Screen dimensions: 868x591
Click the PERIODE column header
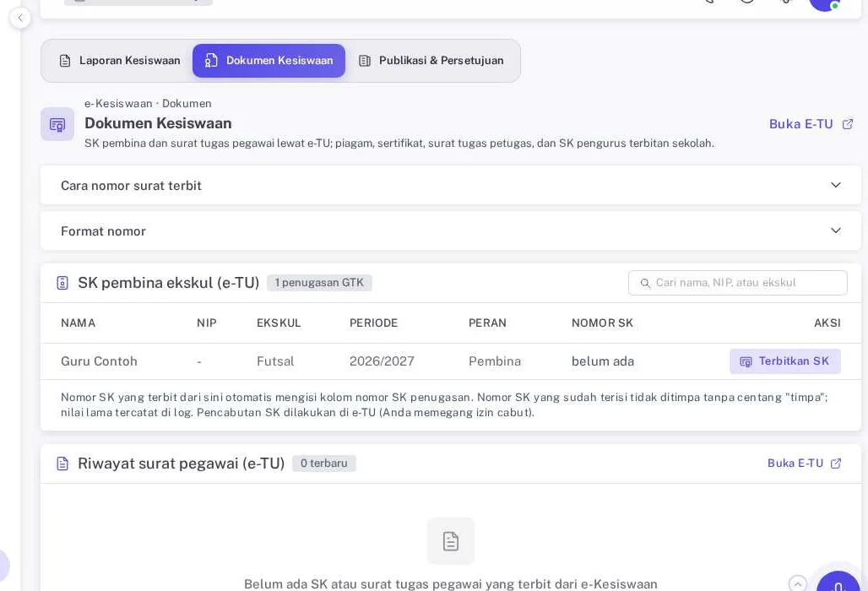[x=374, y=323]
